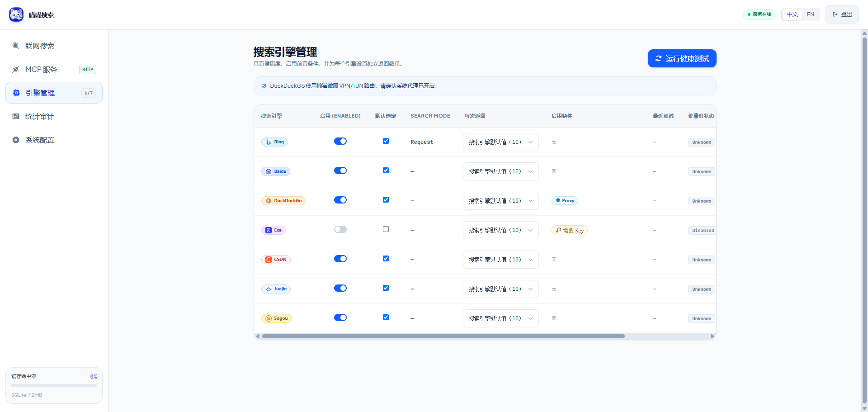Open the 联网搜索 sidebar page
Screen dimensions: 868x412
tap(54, 46)
